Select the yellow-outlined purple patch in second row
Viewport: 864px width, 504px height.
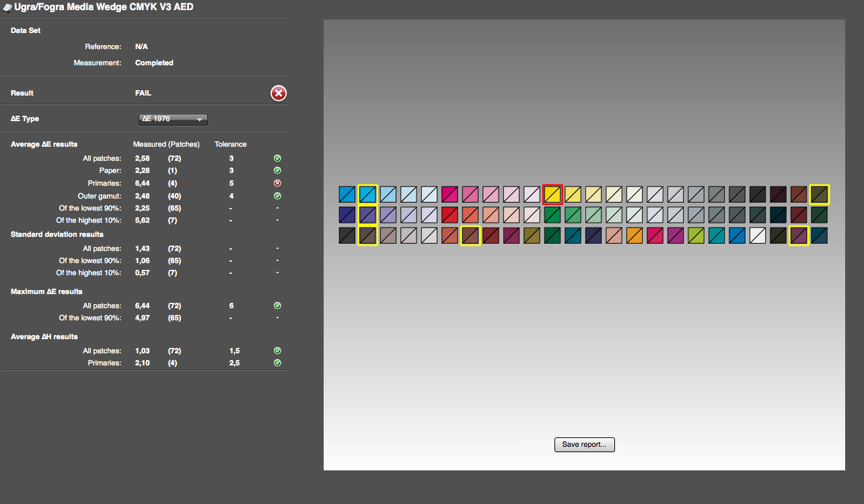pyautogui.click(x=367, y=215)
